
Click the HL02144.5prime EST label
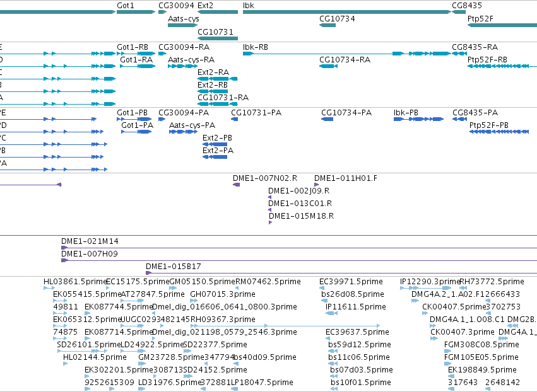tap(95, 357)
